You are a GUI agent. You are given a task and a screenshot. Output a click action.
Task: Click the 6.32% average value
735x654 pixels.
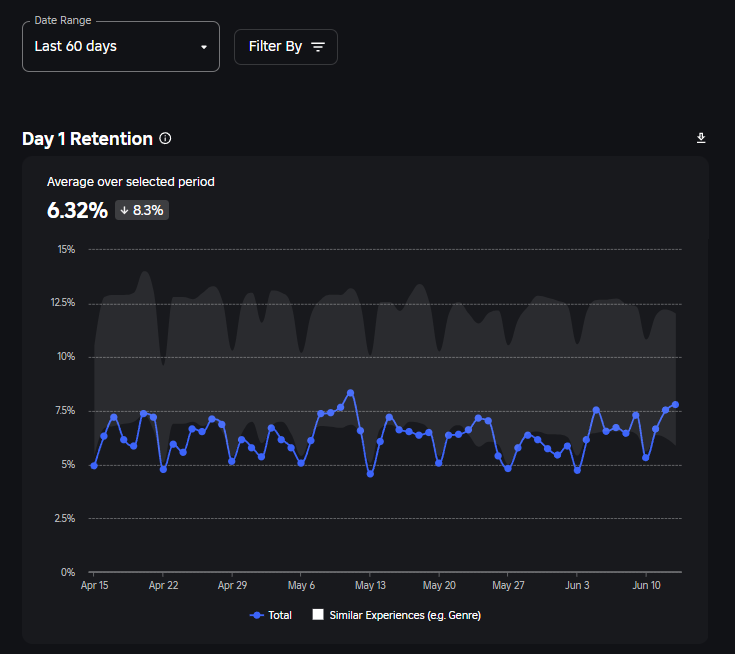[x=77, y=210]
